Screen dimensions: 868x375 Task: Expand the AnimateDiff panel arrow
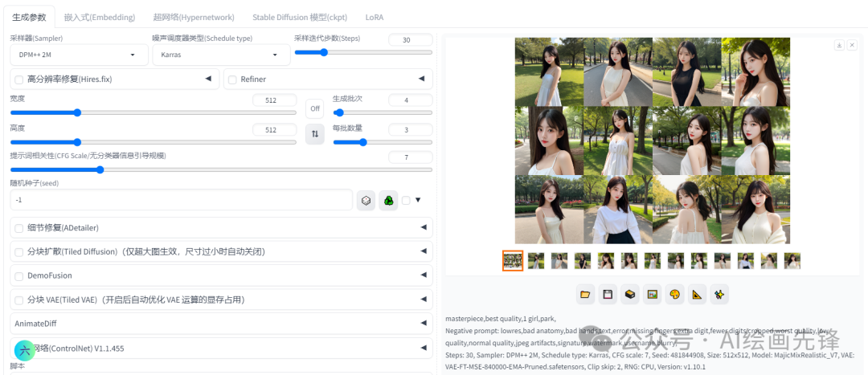pyautogui.click(x=424, y=323)
